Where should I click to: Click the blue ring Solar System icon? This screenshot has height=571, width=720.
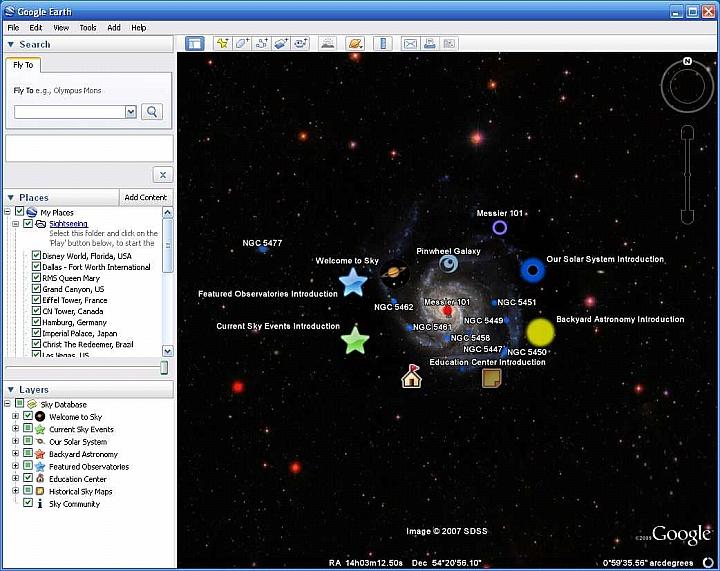click(x=533, y=270)
